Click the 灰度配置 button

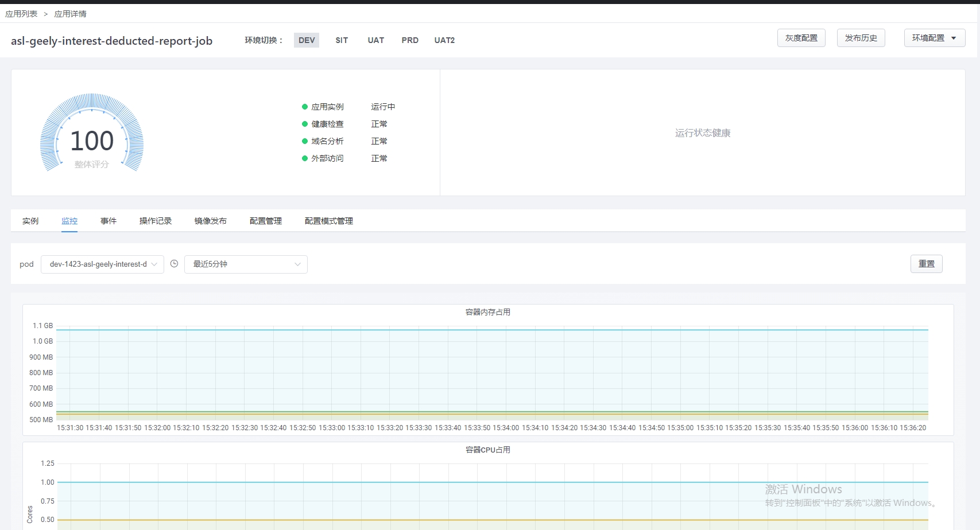click(x=801, y=38)
